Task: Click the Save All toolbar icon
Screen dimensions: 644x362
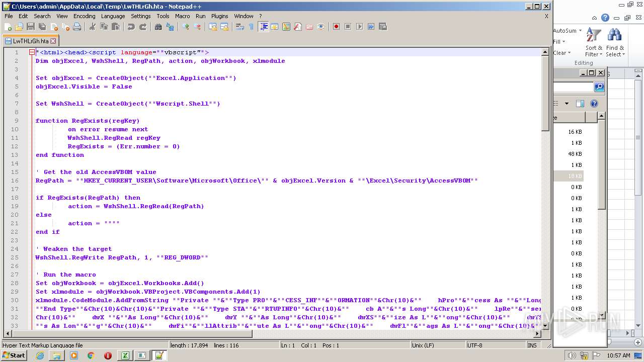Action: click(42, 27)
